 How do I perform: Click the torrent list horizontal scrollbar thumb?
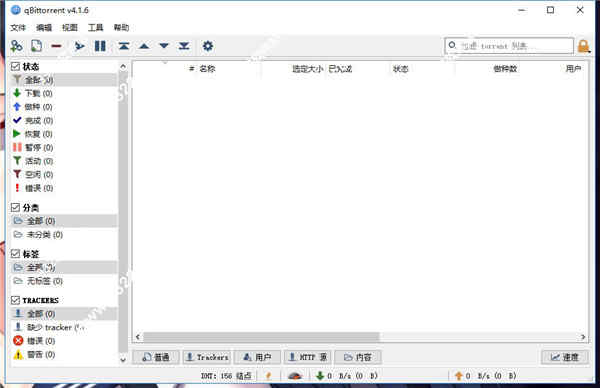pyautogui.click(x=261, y=337)
